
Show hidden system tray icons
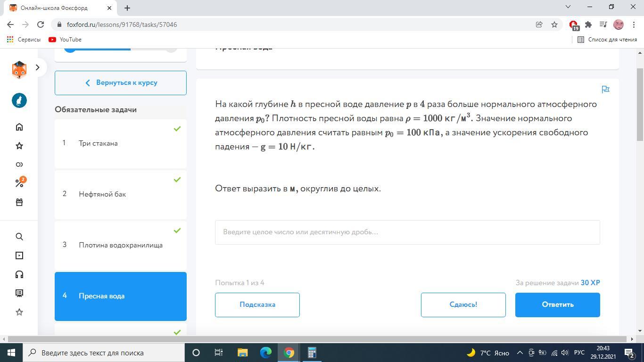(x=520, y=353)
